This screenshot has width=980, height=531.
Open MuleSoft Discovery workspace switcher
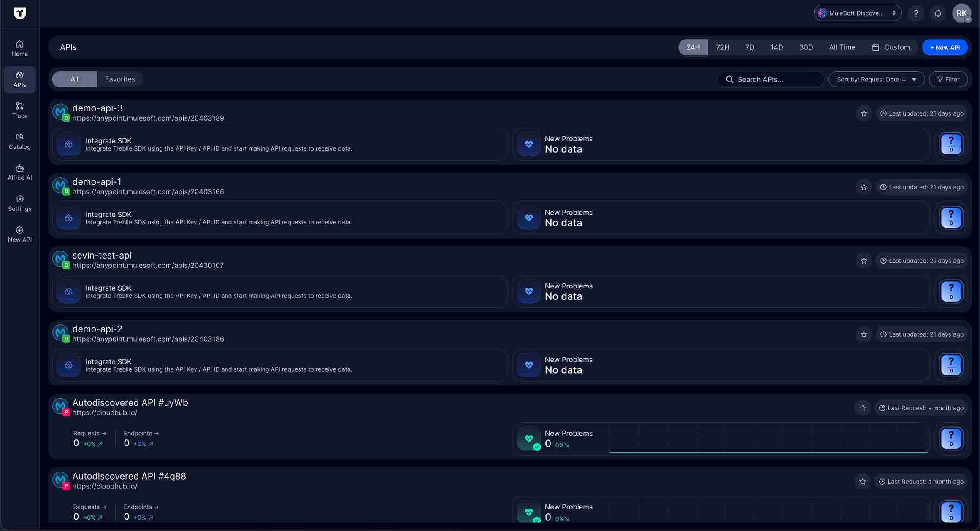coord(858,13)
